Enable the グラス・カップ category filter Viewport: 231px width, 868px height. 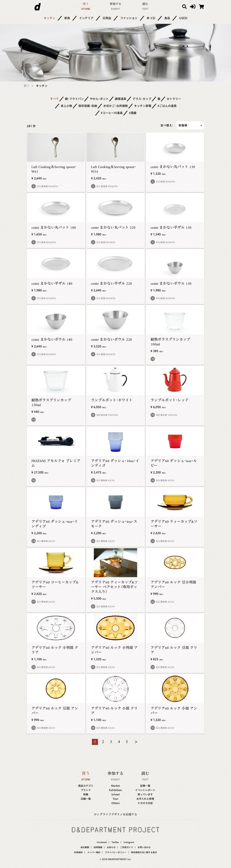142,99
